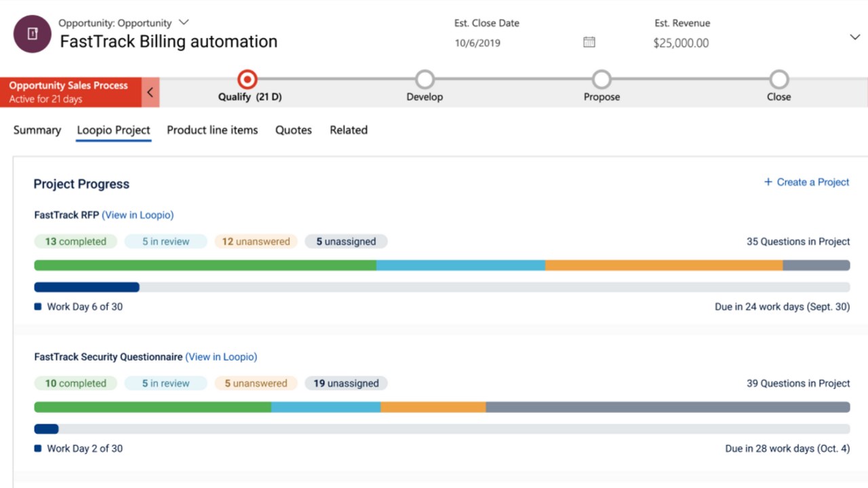Collapse the Opportunity Sales Process chevron
Screen dimensions: 868x488
click(x=151, y=92)
